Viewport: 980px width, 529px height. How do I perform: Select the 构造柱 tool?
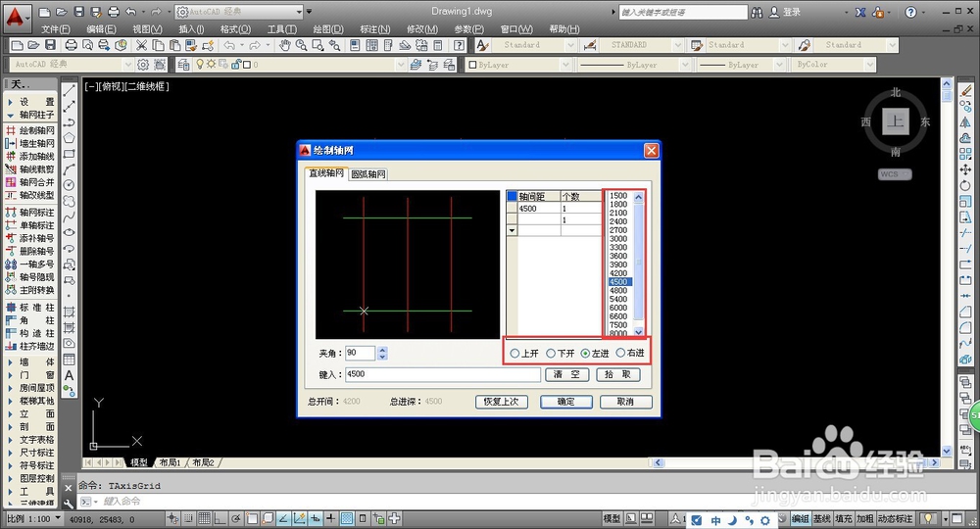click(30, 333)
